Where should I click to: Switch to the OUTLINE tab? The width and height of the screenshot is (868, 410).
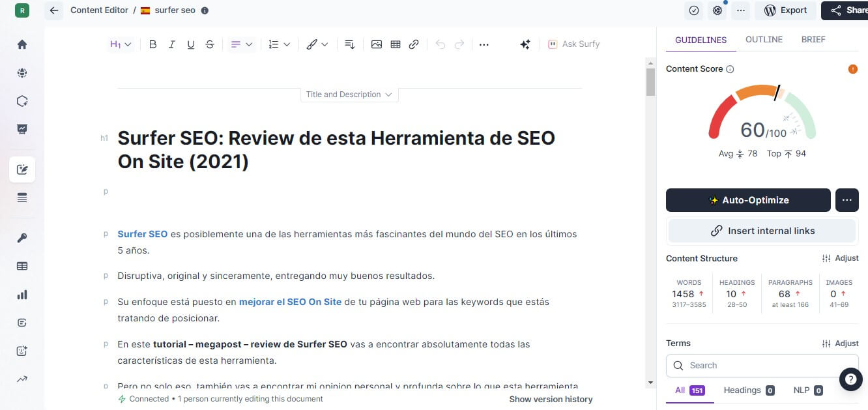(x=764, y=40)
